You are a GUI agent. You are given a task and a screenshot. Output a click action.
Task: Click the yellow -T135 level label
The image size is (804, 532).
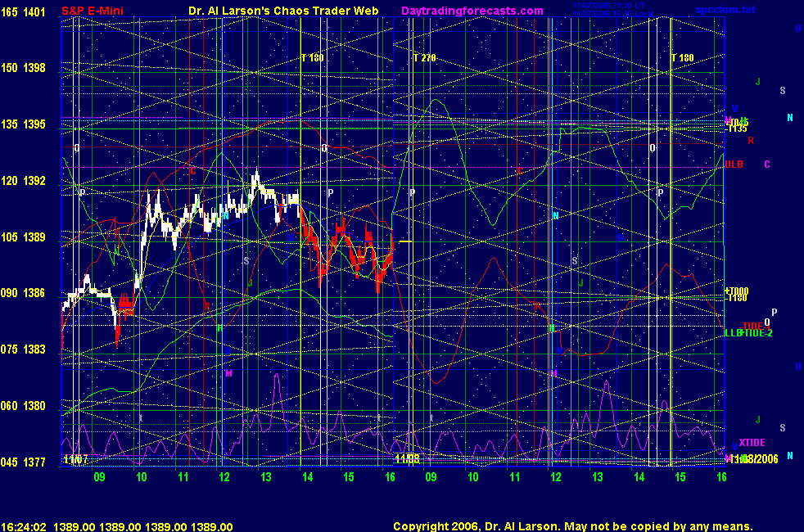tap(736, 128)
